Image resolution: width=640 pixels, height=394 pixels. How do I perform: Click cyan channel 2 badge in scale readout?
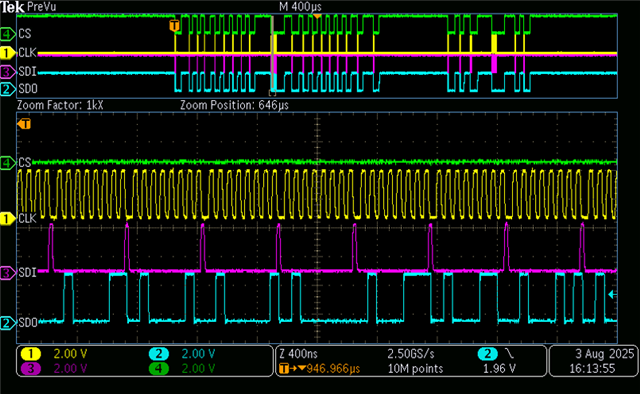[x=159, y=354]
